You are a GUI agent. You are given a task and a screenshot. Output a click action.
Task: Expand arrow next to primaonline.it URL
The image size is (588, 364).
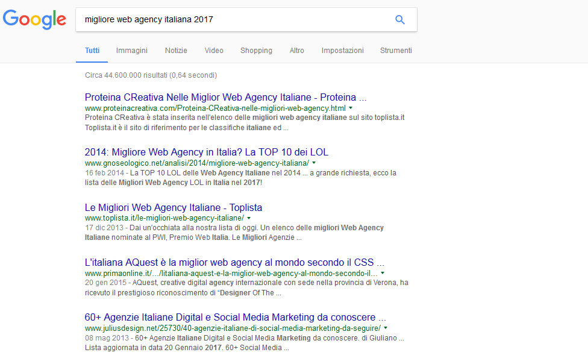click(x=383, y=274)
